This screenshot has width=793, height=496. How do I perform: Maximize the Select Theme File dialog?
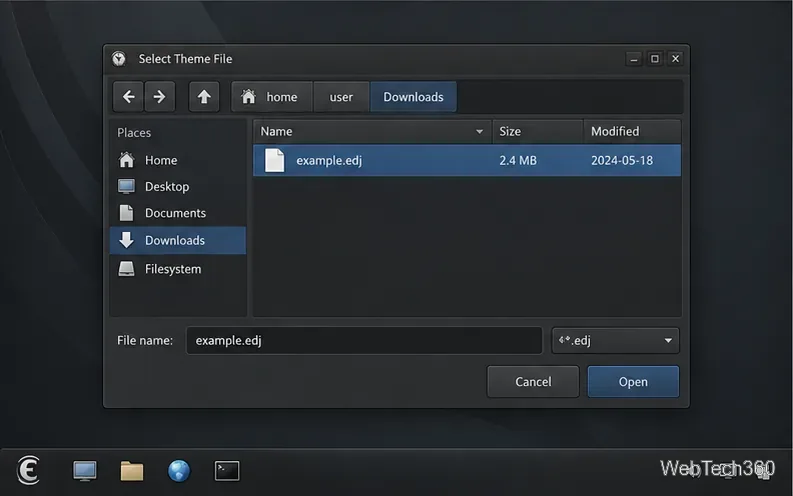(654, 59)
